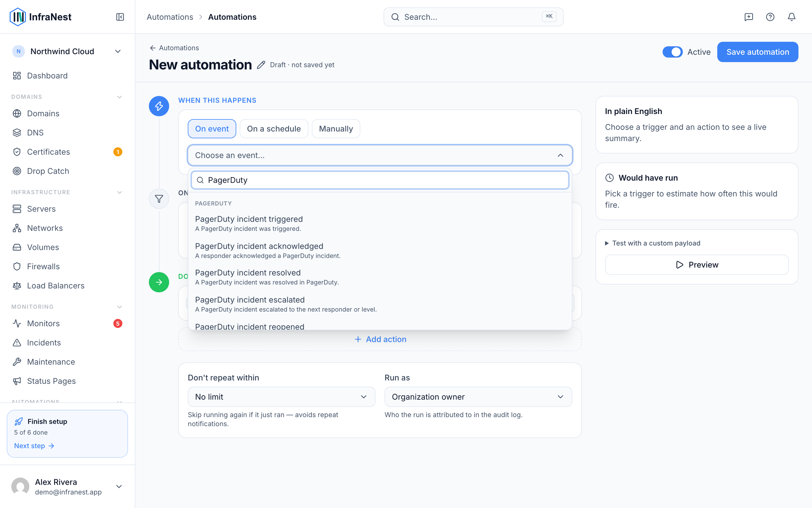The image size is (812, 508).
Task: Open Incidents in the sidebar
Action: pos(67,343)
